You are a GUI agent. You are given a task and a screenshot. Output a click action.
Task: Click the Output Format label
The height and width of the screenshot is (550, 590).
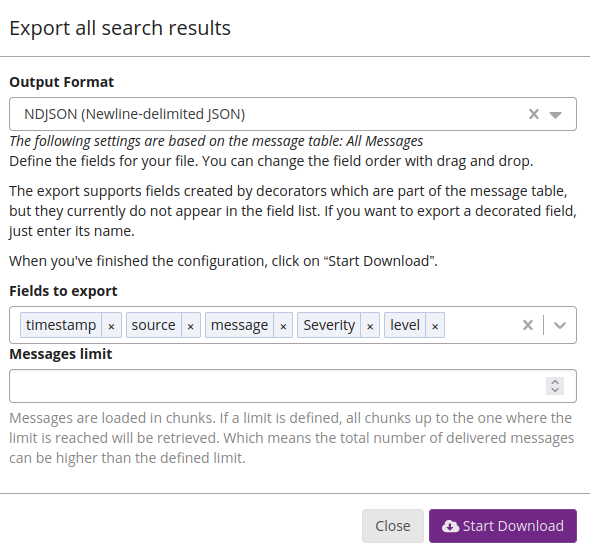[61, 82]
